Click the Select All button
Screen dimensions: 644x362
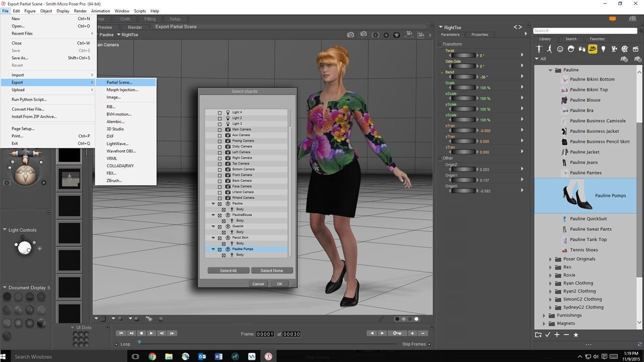pyautogui.click(x=228, y=270)
